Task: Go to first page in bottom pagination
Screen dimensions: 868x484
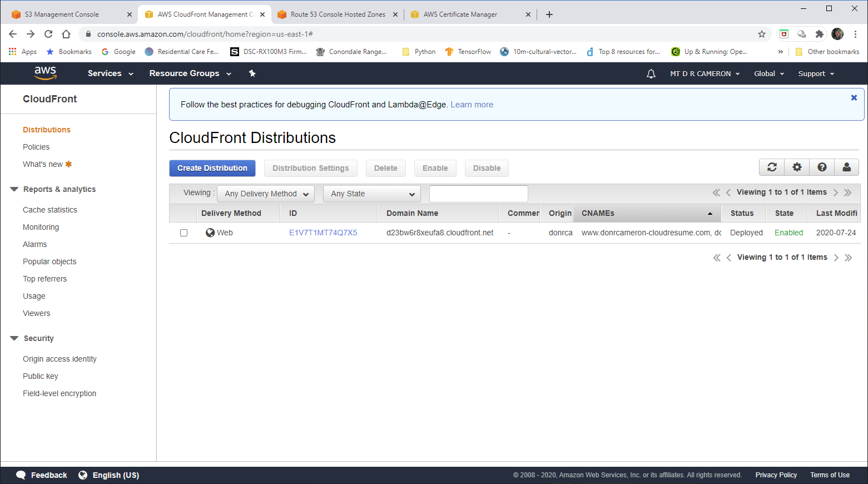Action: [x=717, y=258]
